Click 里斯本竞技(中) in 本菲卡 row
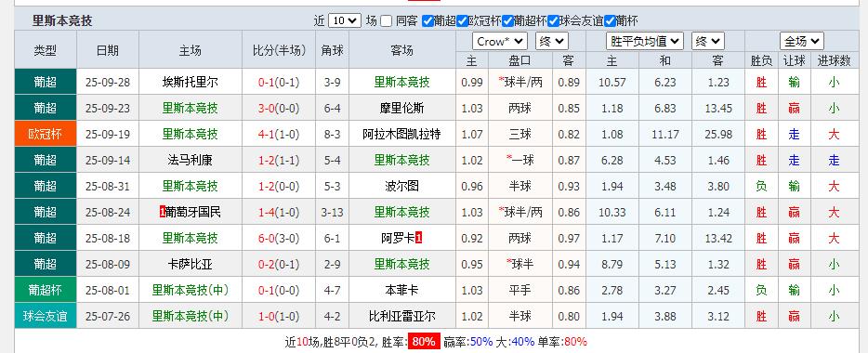This screenshot has width=868, height=353. coord(190,291)
